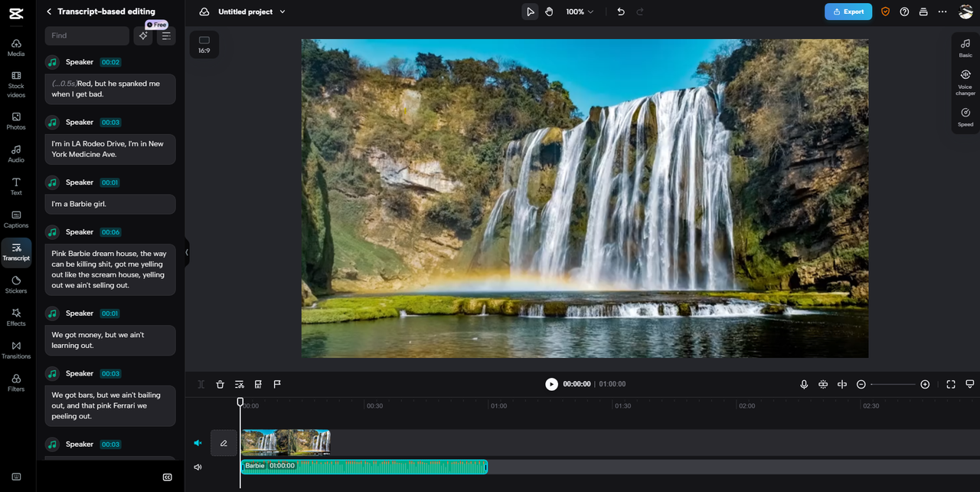Open the keyboard shortcuts icon at sidebar bottom
This screenshot has height=492, width=980.
point(16,477)
